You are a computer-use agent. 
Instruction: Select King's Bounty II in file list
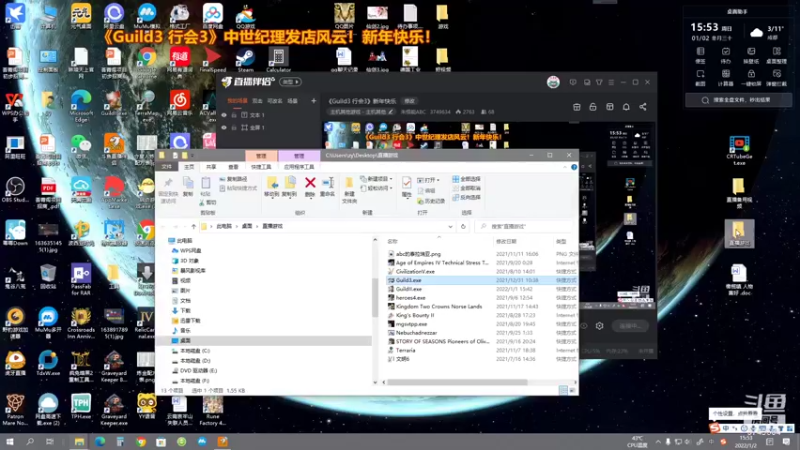tap(415, 315)
